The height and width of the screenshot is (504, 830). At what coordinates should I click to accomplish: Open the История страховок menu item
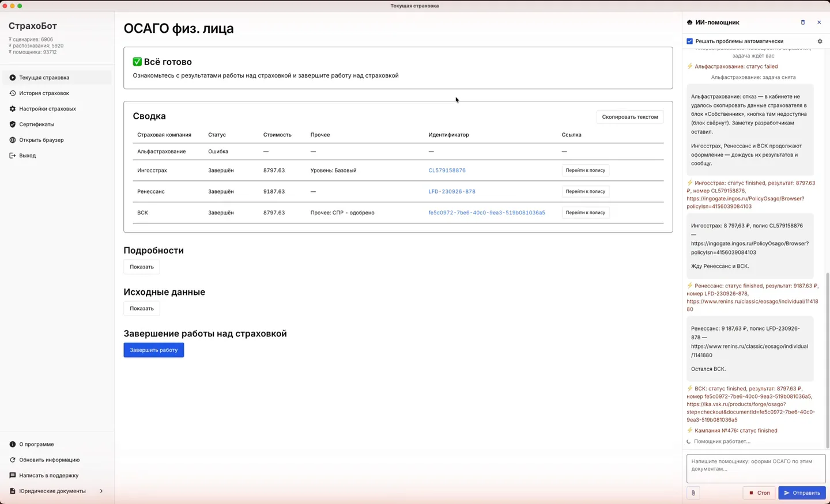point(57,93)
